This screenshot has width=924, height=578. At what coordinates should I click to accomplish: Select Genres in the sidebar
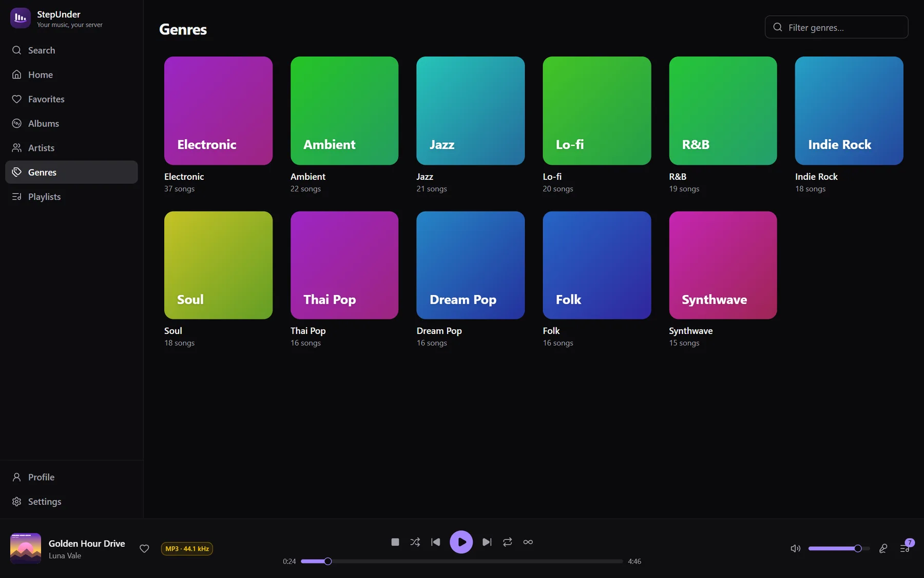point(71,172)
